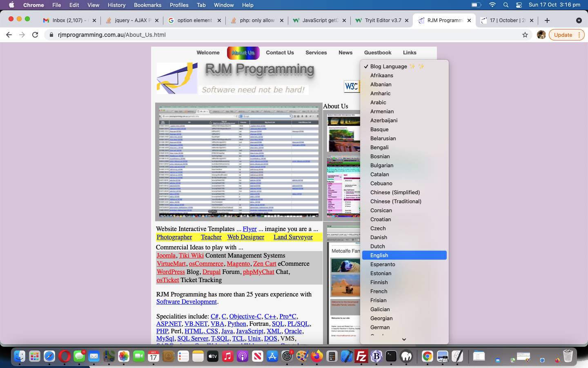Click the W3C validation badge
Viewport: 588px width, 368px height.
click(352, 86)
